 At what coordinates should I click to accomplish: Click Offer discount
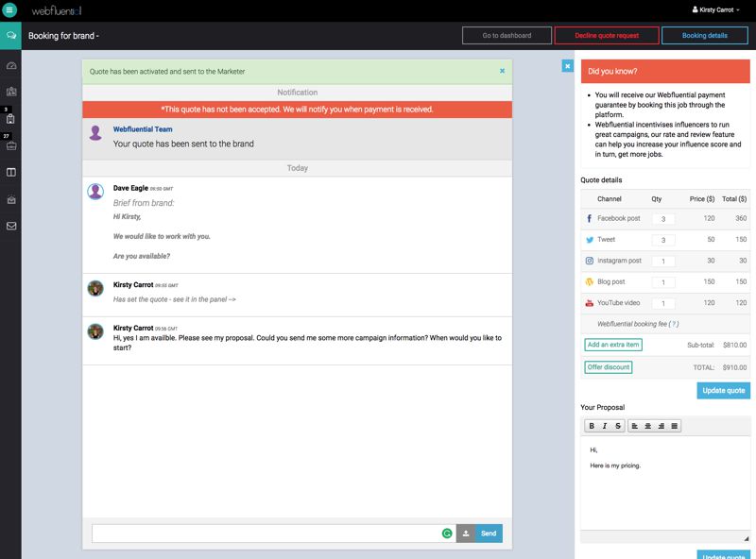tap(609, 367)
